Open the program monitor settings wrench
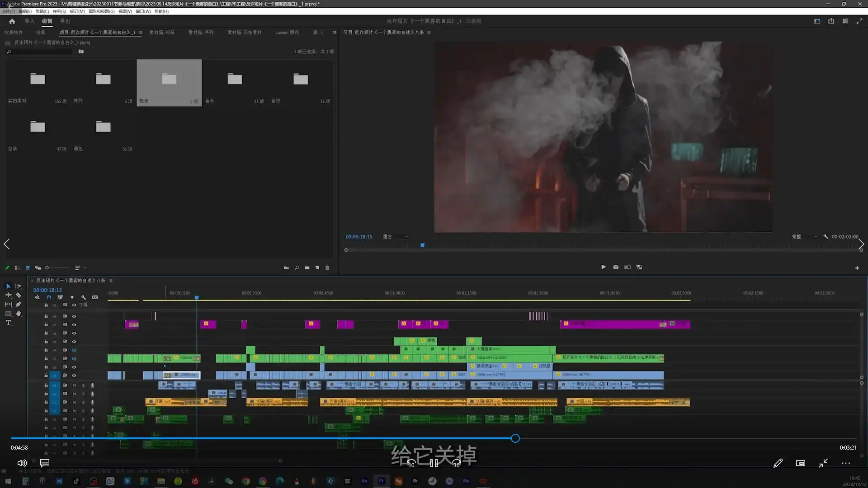868x488 pixels. tap(826, 236)
